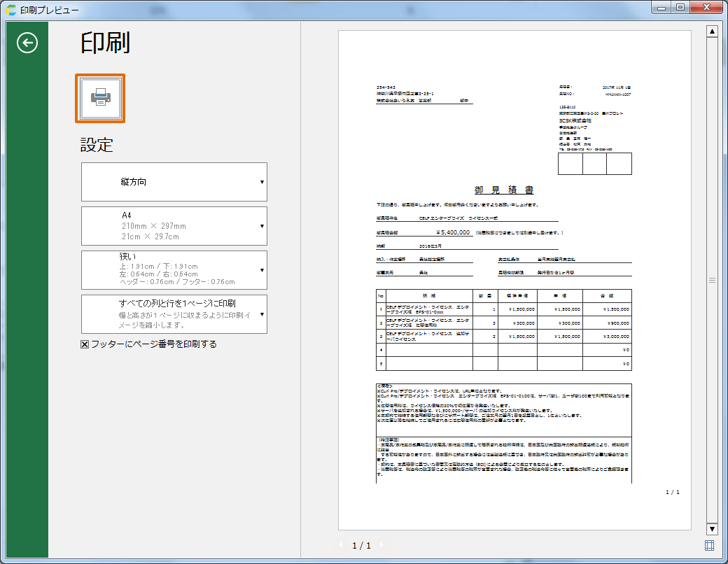
Task: Minimize the 印刷プレビュー window
Action: pos(660,8)
